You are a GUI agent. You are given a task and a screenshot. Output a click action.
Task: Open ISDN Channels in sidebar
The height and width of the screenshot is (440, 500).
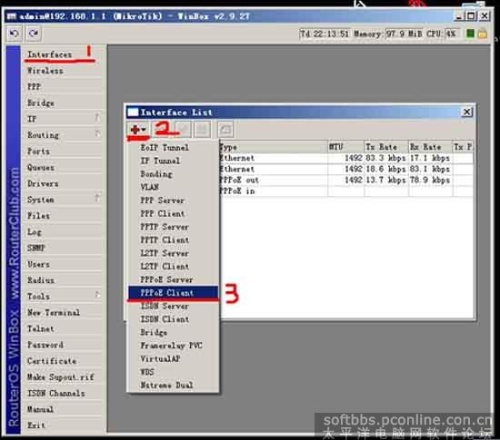[x=56, y=393]
